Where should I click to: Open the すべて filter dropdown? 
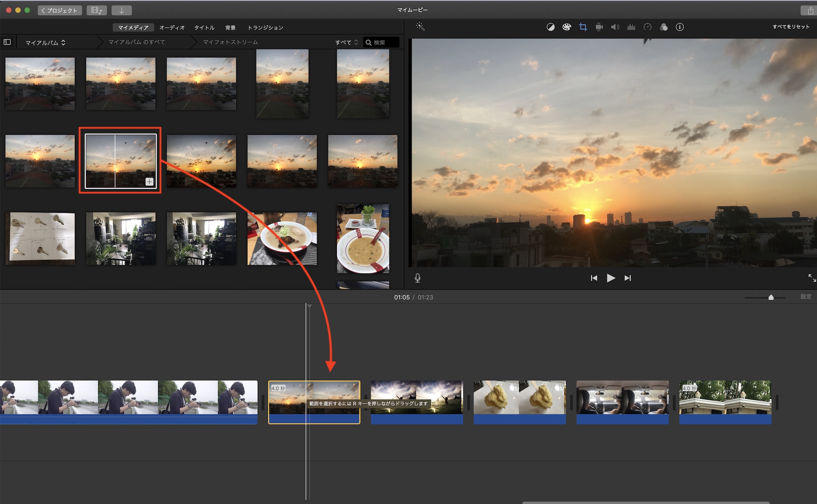pyautogui.click(x=346, y=42)
